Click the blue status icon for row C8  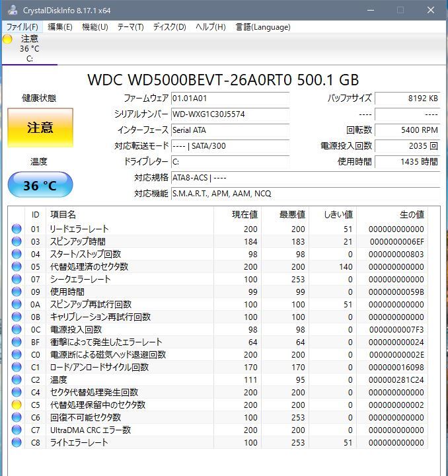tap(17, 442)
